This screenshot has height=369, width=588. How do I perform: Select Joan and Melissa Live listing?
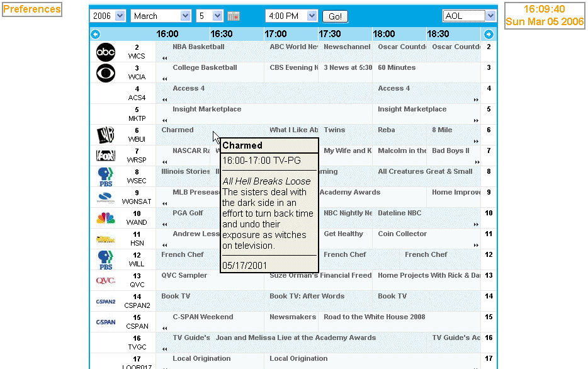click(x=295, y=338)
